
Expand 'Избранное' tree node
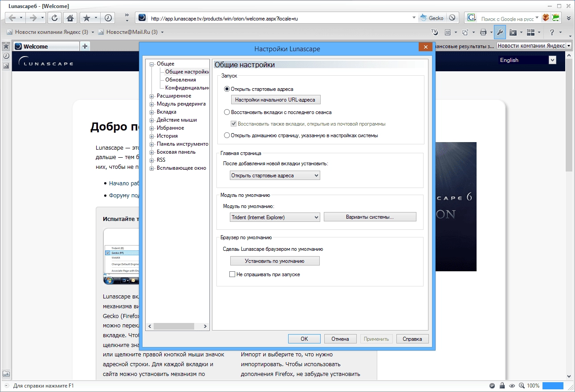[152, 128]
